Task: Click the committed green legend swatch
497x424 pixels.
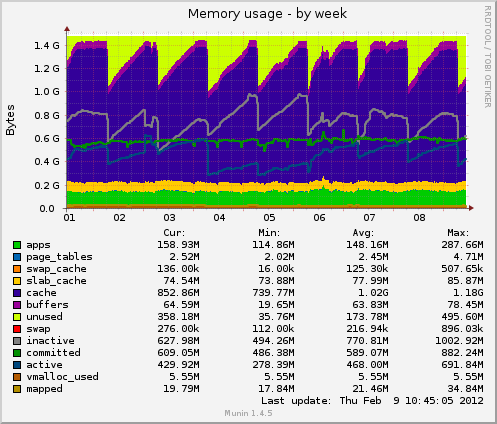Action: pos(17,353)
